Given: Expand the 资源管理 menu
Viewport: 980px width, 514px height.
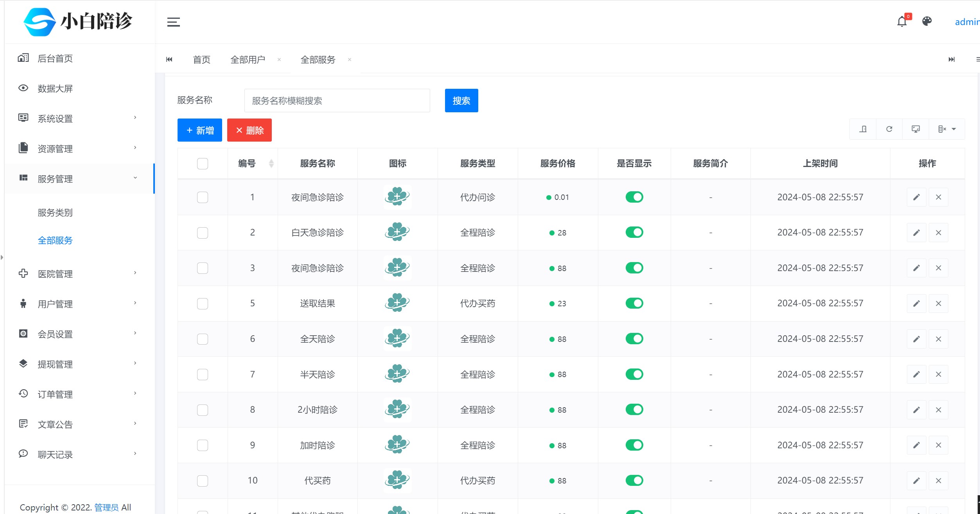Looking at the screenshot, I should (80, 148).
